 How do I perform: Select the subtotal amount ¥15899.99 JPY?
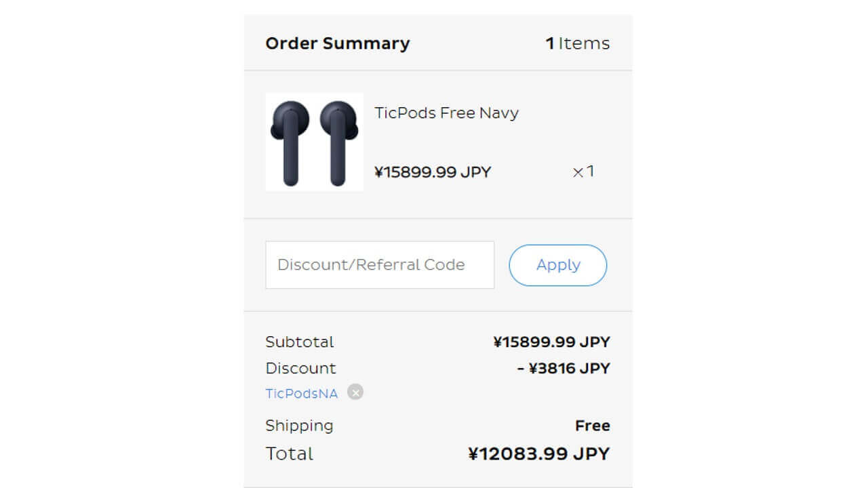pos(551,342)
